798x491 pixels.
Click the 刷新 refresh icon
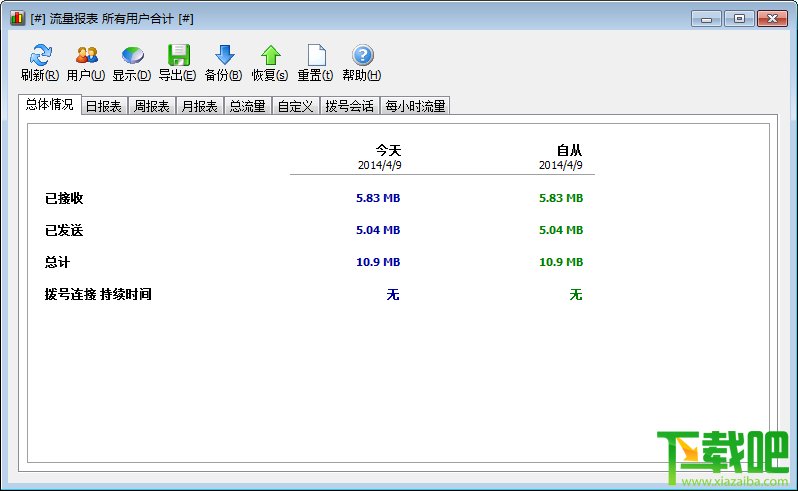[40, 55]
